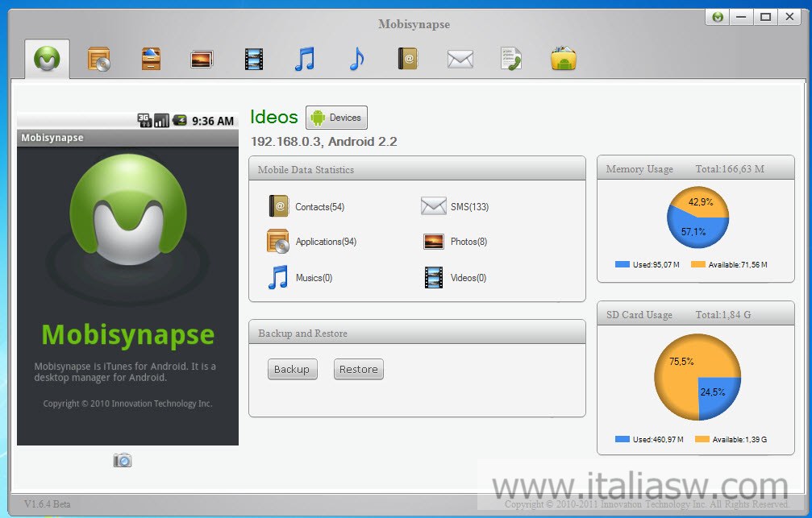Screen dimensions: 812x518
Task: Click the SMS(133) label
Action: click(469, 207)
